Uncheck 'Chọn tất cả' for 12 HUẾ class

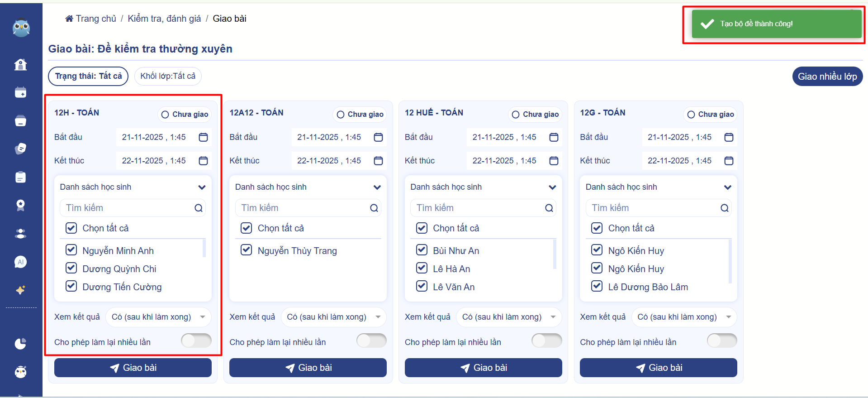click(x=422, y=228)
